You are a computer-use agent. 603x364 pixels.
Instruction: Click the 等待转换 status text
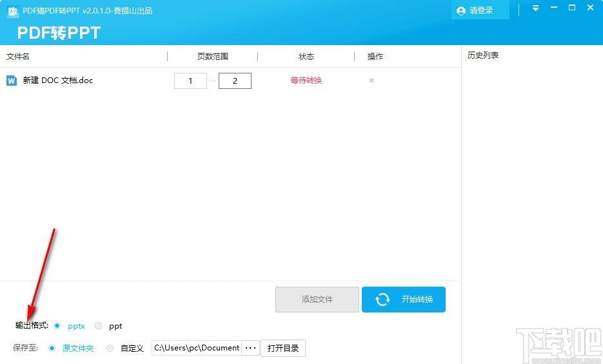click(x=306, y=81)
